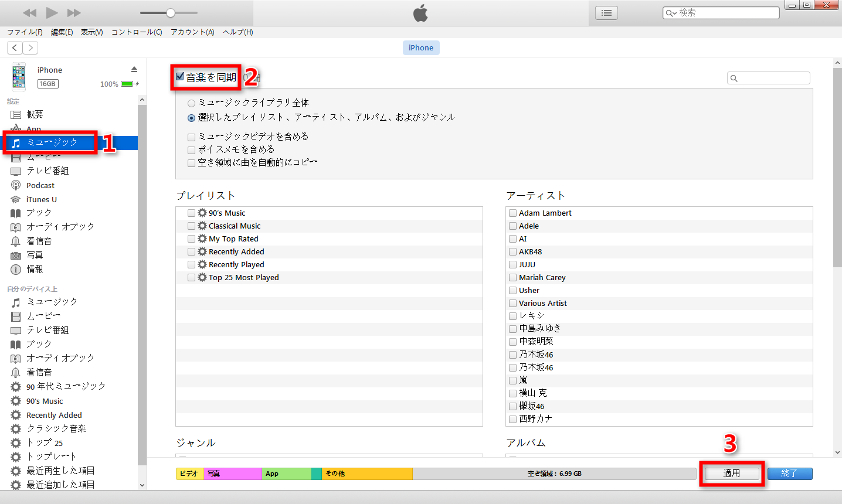Click the 終了 done button
The width and height of the screenshot is (842, 504).
790,474
